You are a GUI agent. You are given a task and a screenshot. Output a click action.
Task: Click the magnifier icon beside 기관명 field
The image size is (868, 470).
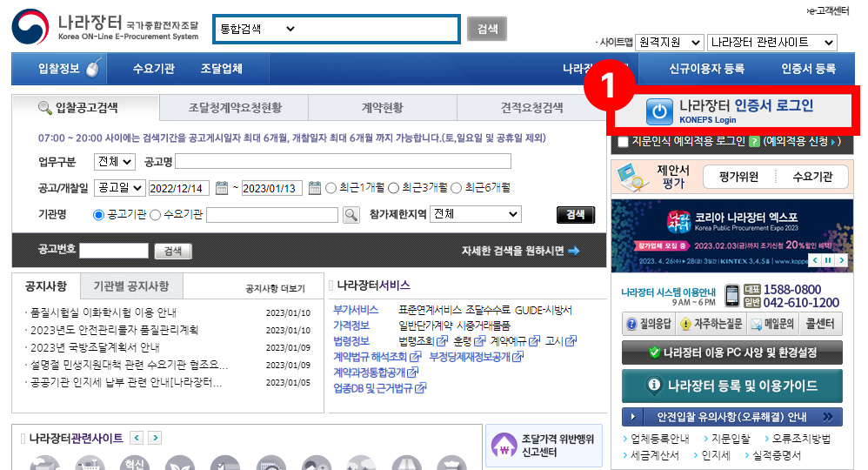(x=351, y=214)
